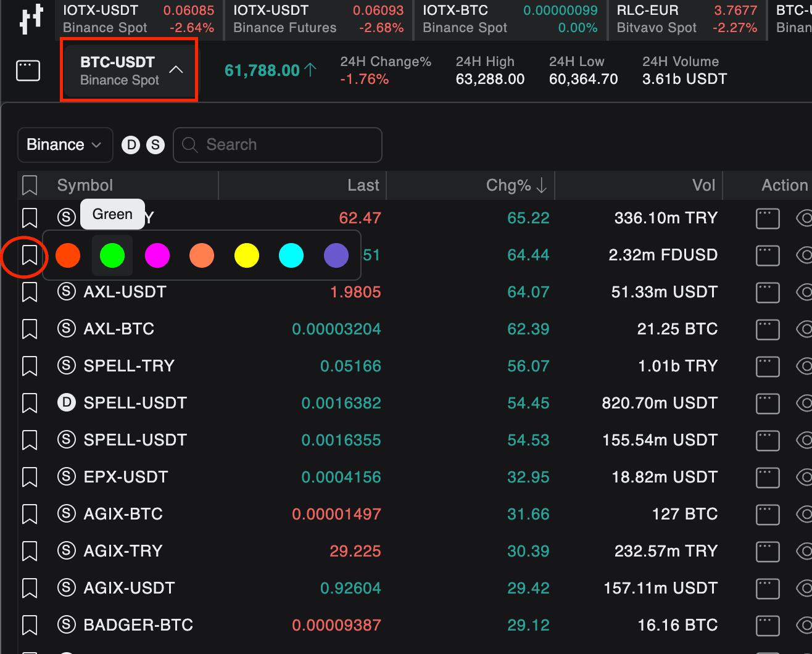Pick the green color swatch

pyautogui.click(x=112, y=255)
